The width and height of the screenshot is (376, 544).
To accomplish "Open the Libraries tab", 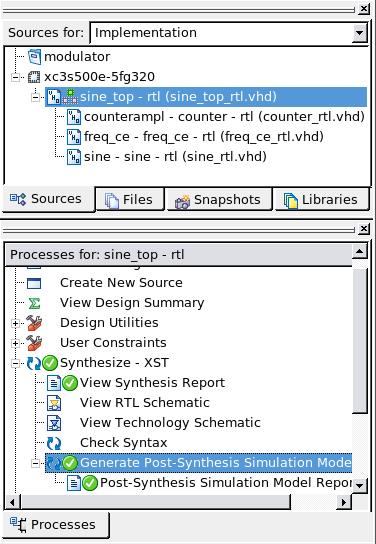I will (321, 199).
